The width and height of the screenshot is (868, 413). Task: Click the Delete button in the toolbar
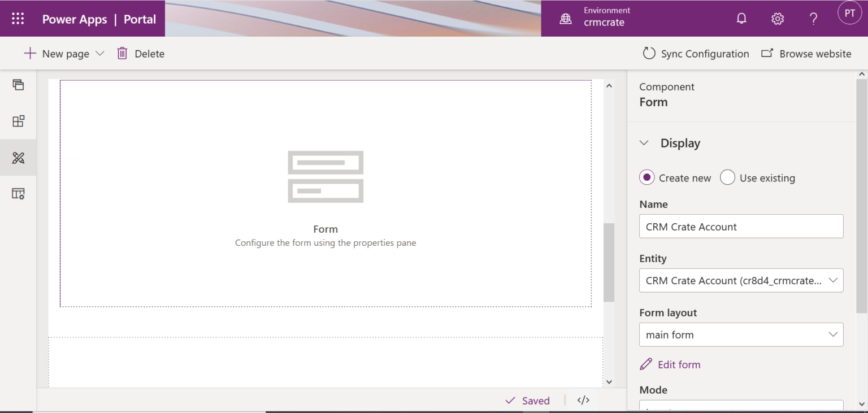140,53
